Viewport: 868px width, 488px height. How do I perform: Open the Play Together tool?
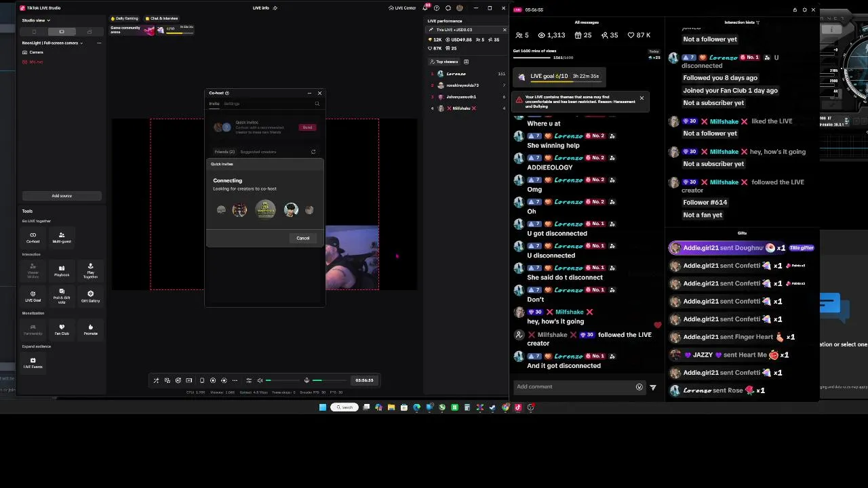(90, 270)
